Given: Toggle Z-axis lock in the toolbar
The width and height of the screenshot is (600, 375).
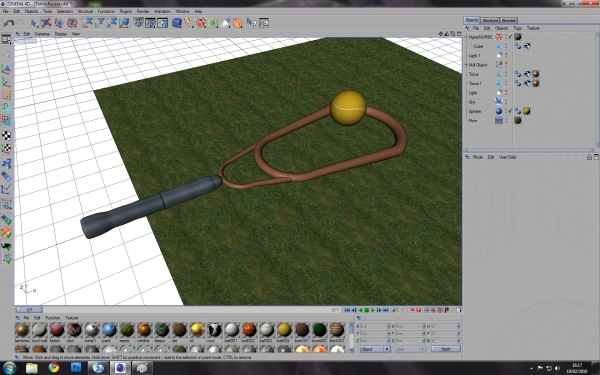Looking at the screenshot, I should (112, 23).
